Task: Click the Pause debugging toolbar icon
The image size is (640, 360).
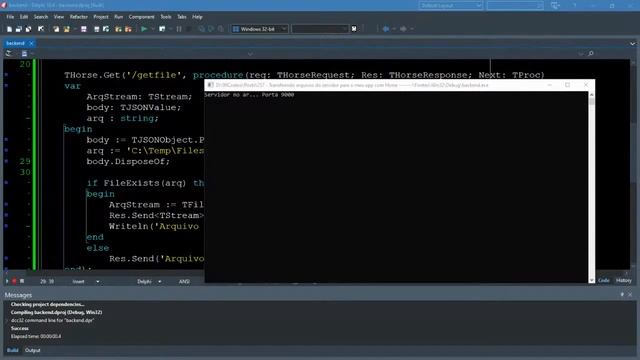Action: click(x=179, y=29)
